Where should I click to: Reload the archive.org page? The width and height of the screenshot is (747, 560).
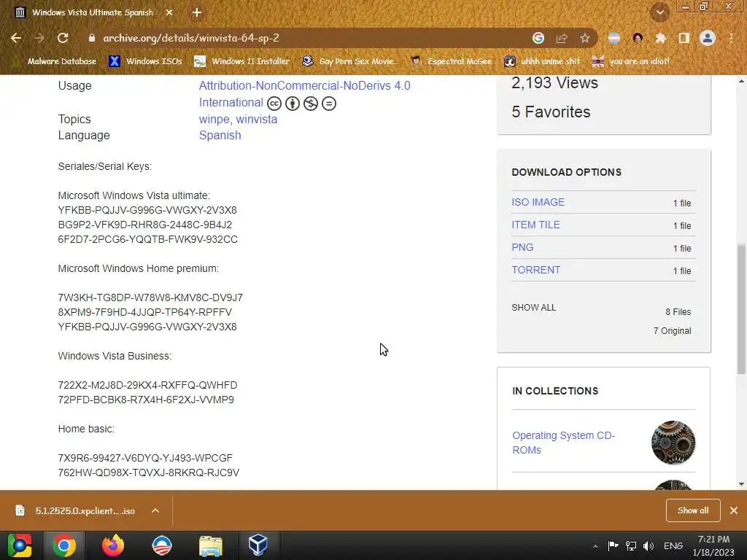click(x=63, y=38)
